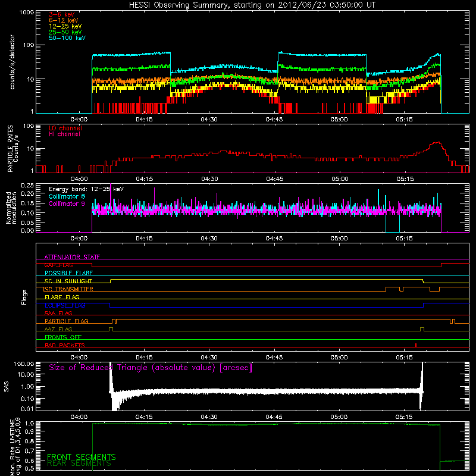Click the LO channel legend label

tap(65, 128)
